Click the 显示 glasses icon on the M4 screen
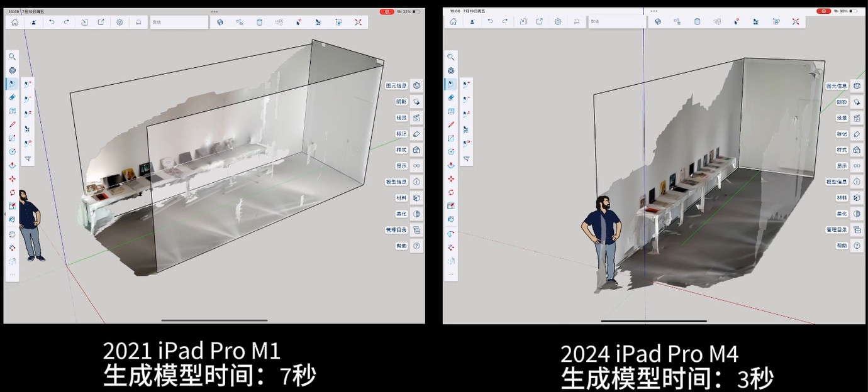 pyautogui.click(x=857, y=166)
